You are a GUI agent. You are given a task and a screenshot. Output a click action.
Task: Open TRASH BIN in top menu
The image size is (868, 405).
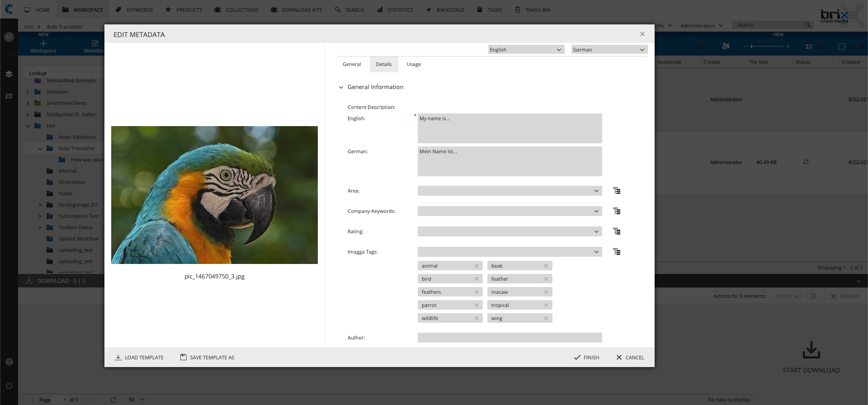coord(533,9)
